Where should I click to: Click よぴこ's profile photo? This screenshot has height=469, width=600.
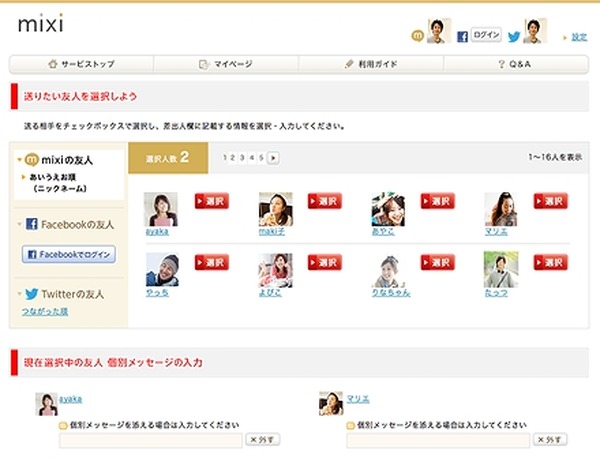[276, 270]
